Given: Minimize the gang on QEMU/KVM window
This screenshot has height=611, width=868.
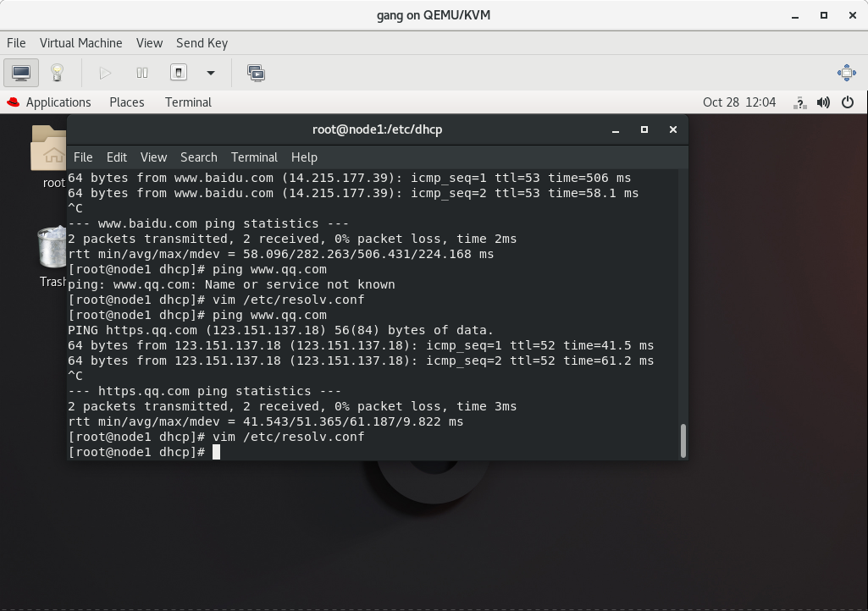Looking at the screenshot, I should 795,15.
